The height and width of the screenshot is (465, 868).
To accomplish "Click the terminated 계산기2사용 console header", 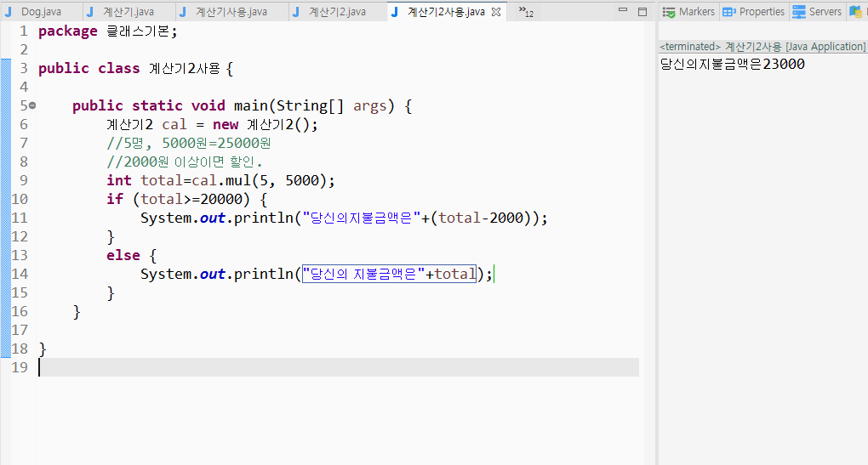I will point(762,47).
